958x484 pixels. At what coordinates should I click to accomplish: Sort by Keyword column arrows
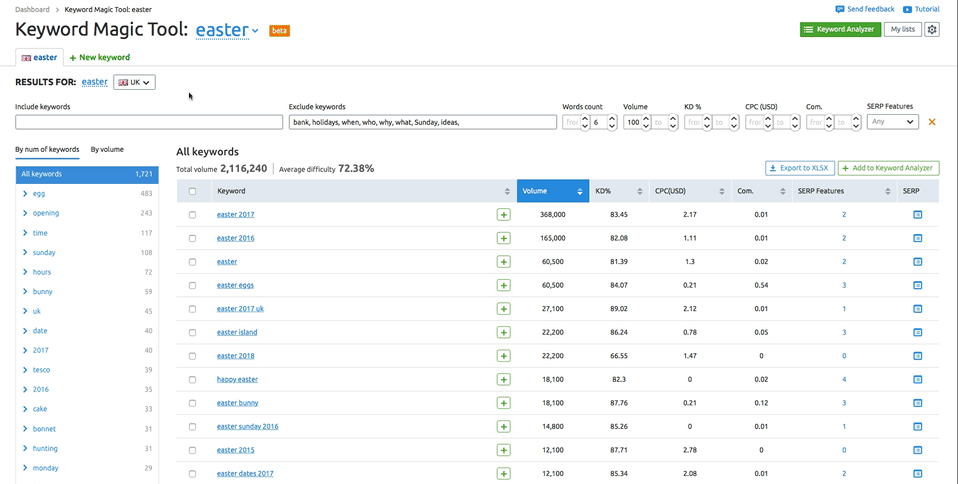tap(507, 191)
